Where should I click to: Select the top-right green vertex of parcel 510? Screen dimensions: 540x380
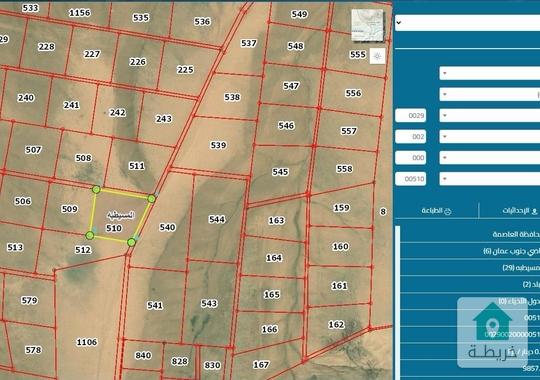pos(152,199)
